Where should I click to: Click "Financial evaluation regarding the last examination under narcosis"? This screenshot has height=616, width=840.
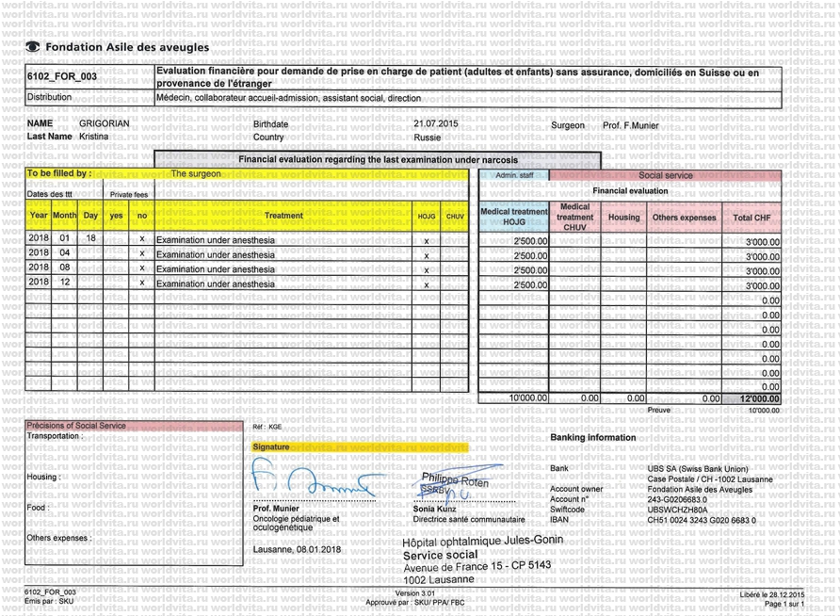coord(379,159)
